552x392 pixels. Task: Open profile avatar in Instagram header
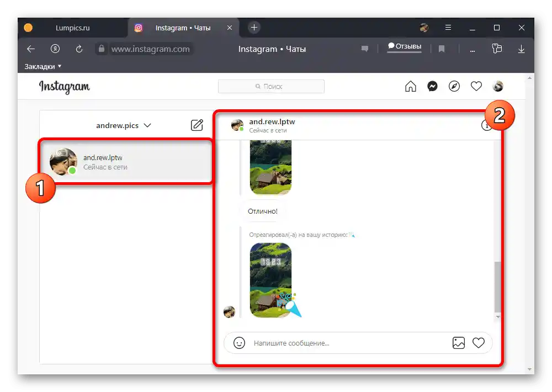tap(498, 86)
